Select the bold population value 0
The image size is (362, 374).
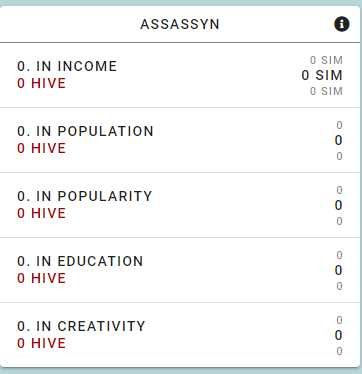tap(339, 140)
